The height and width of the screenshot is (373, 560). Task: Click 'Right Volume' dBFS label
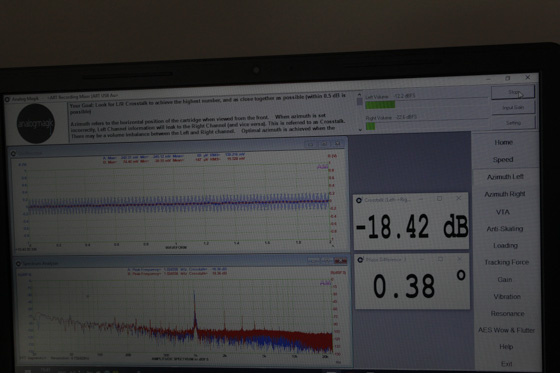pyautogui.click(x=391, y=118)
